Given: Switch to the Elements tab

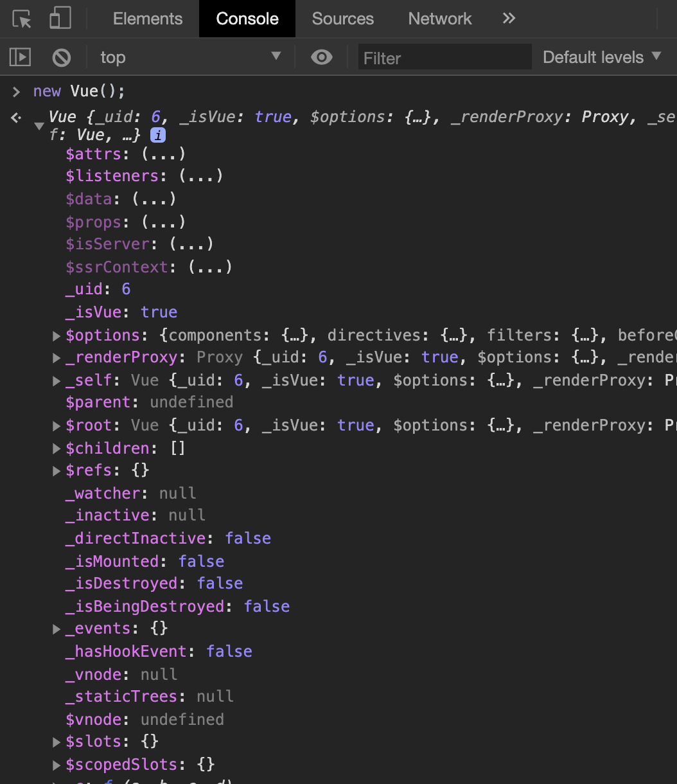Looking at the screenshot, I should pos(148,19).
